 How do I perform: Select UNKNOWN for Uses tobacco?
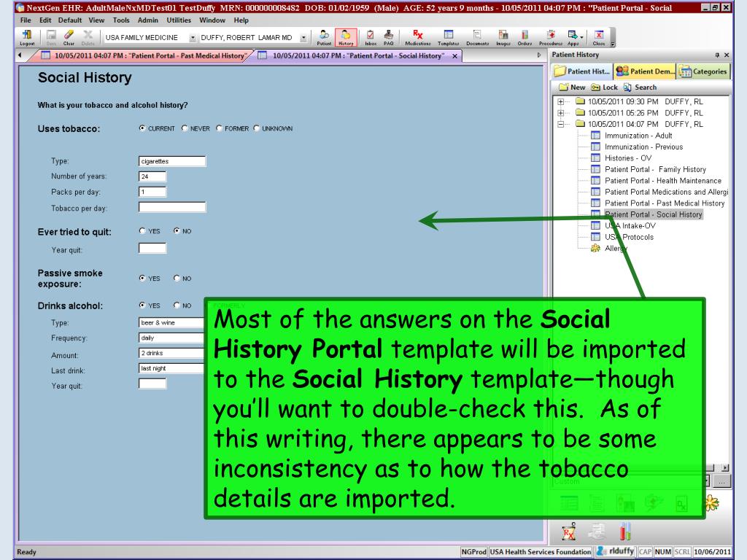(x=256, y=128)
